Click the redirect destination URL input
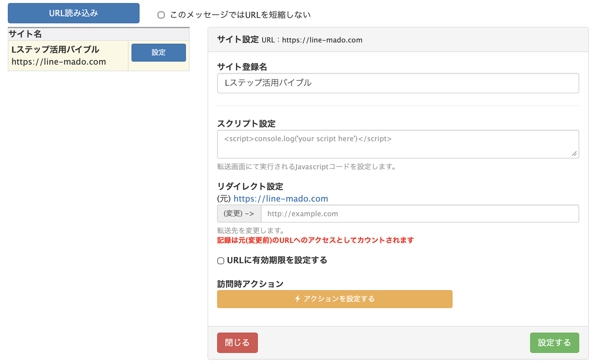Image resolution: width=596 pixels, height=364 pixels. [x=419, y=214]
